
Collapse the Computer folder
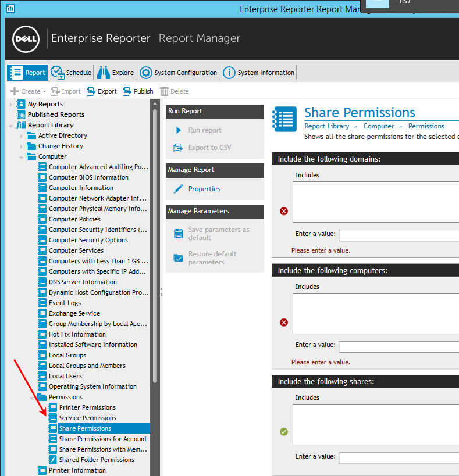22,157
